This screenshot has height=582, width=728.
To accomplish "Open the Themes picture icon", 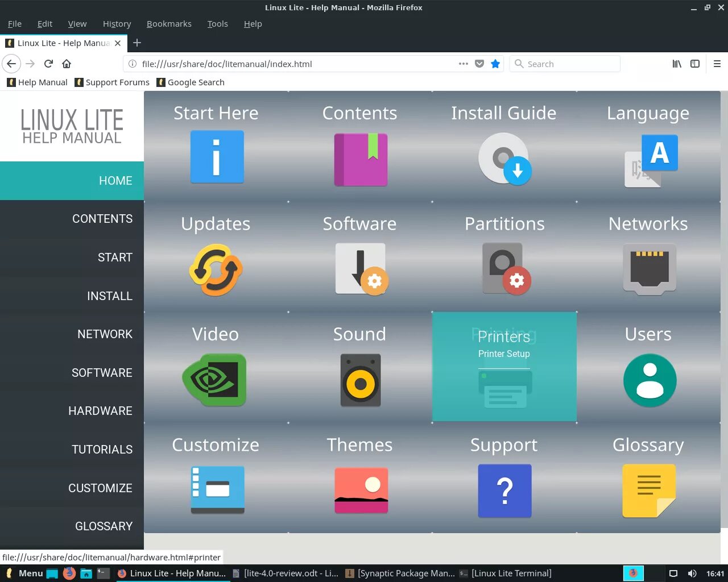I will (x=361, y=490).
